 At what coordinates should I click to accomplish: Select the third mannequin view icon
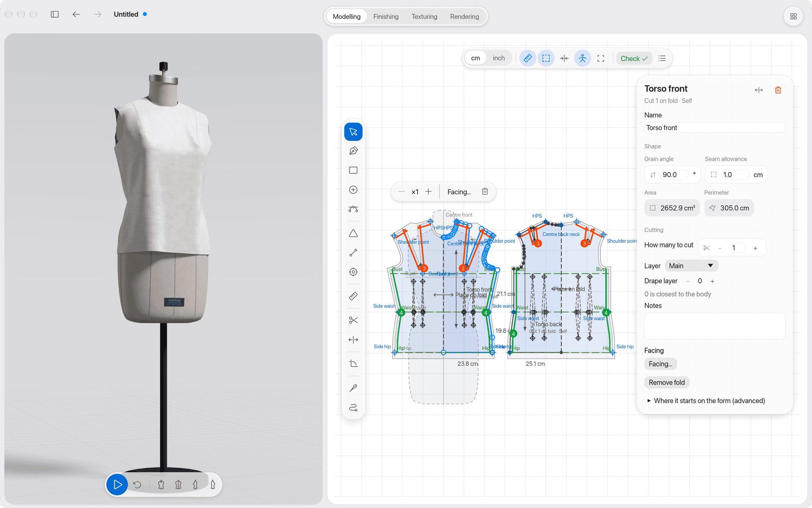[195, 484]
